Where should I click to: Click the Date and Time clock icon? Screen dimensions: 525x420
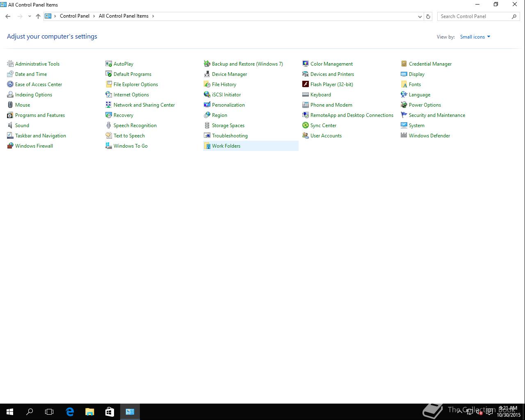10,74
